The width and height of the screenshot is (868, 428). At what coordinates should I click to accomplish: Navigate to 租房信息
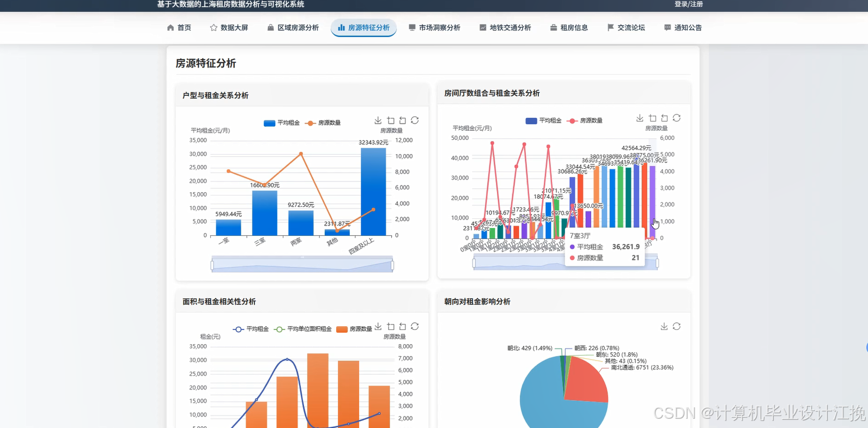[x=569, y=28]
